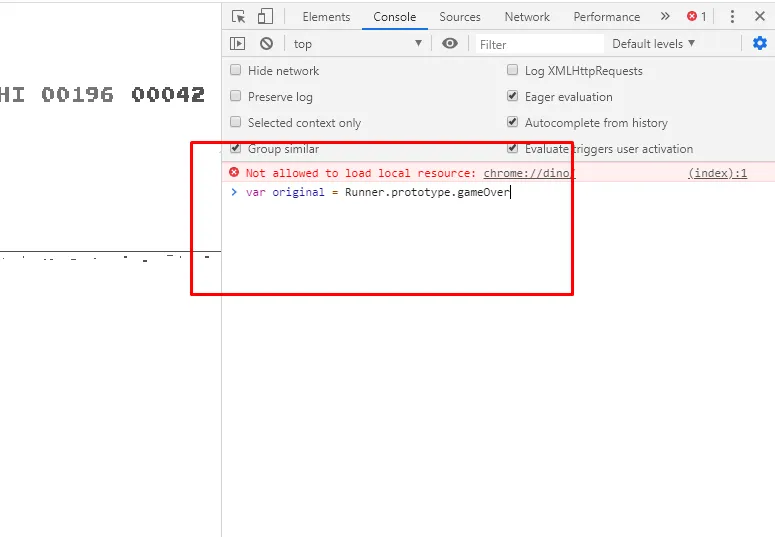Switch to the Console tab
This screenshot has height=537, width=775.
(394, 17)
